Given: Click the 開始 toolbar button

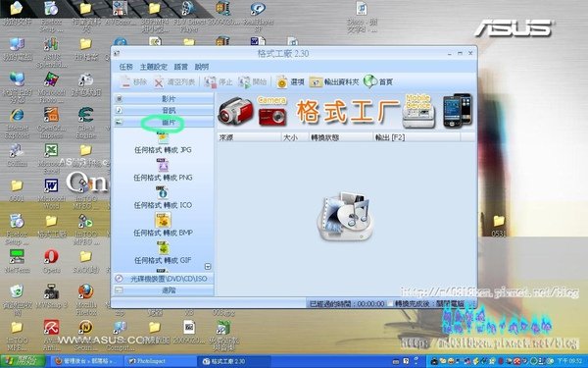Looking at the screenshot, I should point(253,81).
